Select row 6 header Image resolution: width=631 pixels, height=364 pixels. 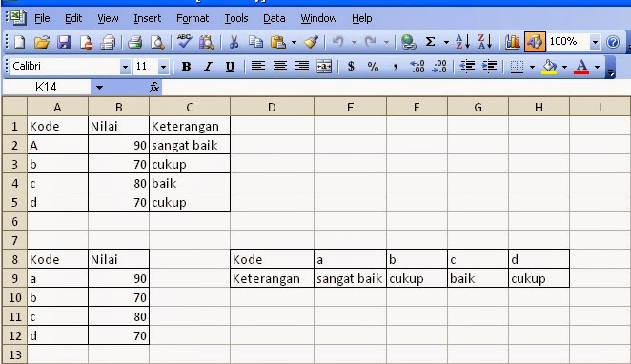point(15,221)
